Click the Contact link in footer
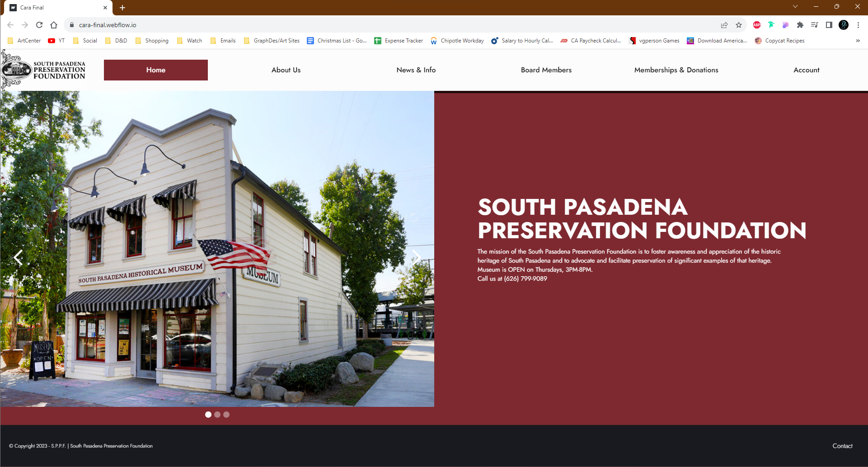 tap(842, 446)
